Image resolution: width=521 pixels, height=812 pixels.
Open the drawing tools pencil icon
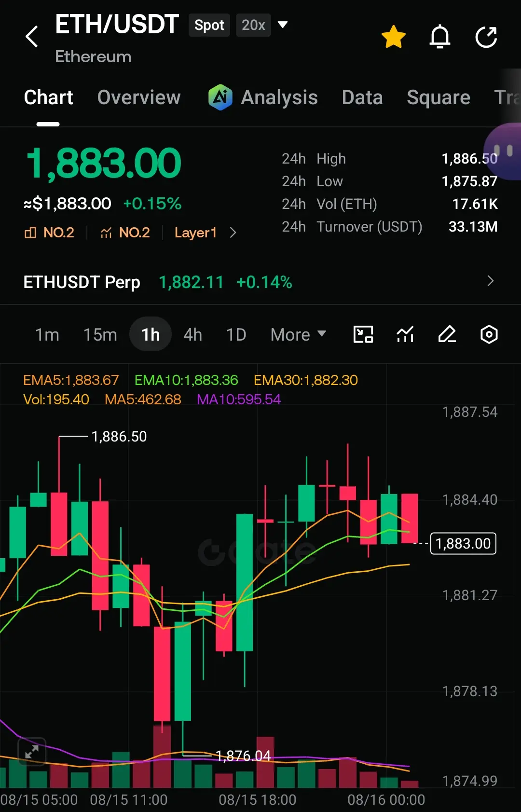click(447, 334)
